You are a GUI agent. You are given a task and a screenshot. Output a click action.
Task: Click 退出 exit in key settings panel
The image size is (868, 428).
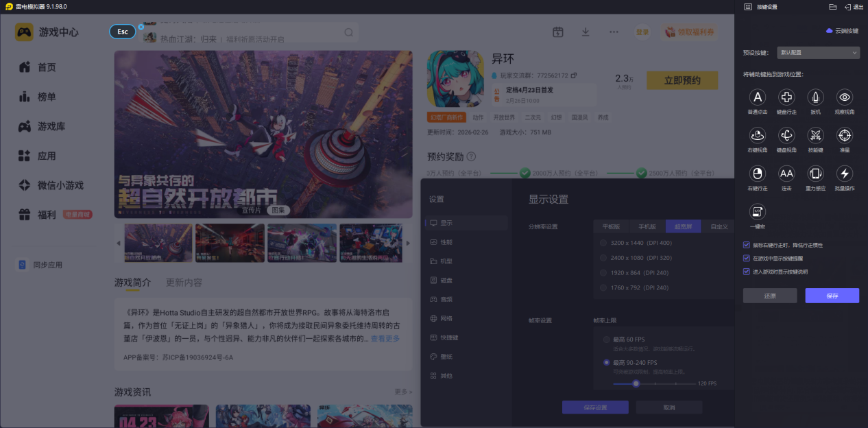[854, 7]
